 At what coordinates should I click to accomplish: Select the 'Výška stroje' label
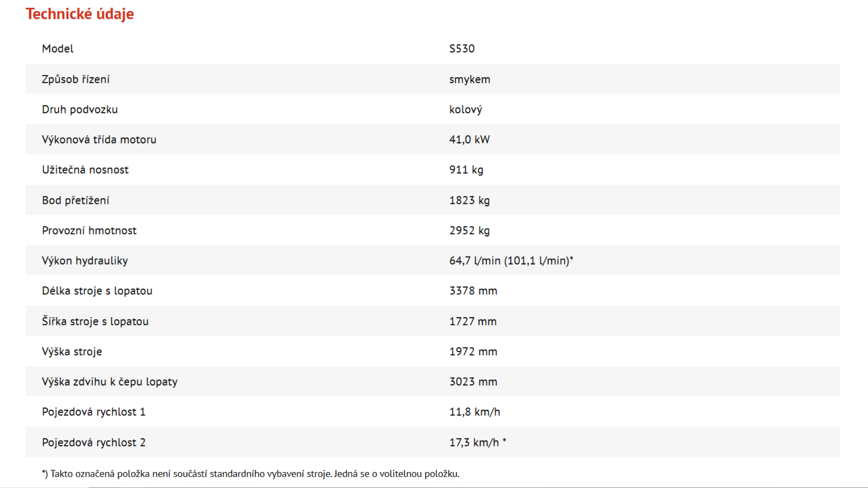72,352
